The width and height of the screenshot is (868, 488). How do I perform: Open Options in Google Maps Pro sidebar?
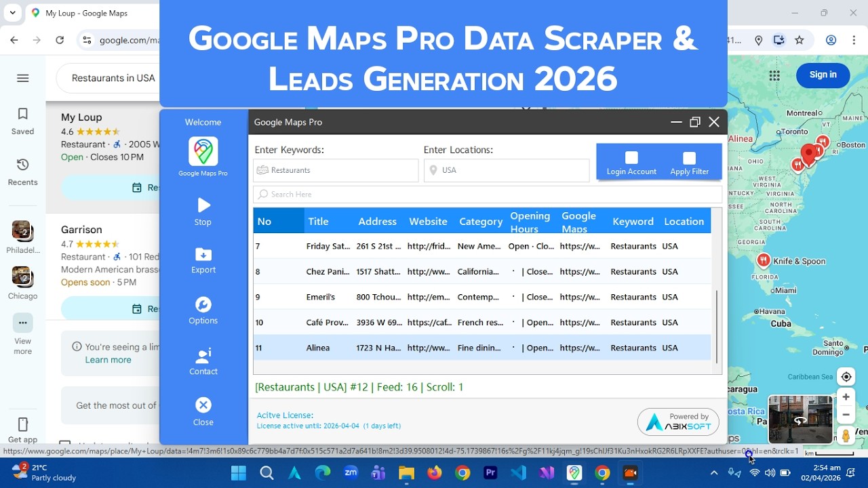tap(203, 311)
